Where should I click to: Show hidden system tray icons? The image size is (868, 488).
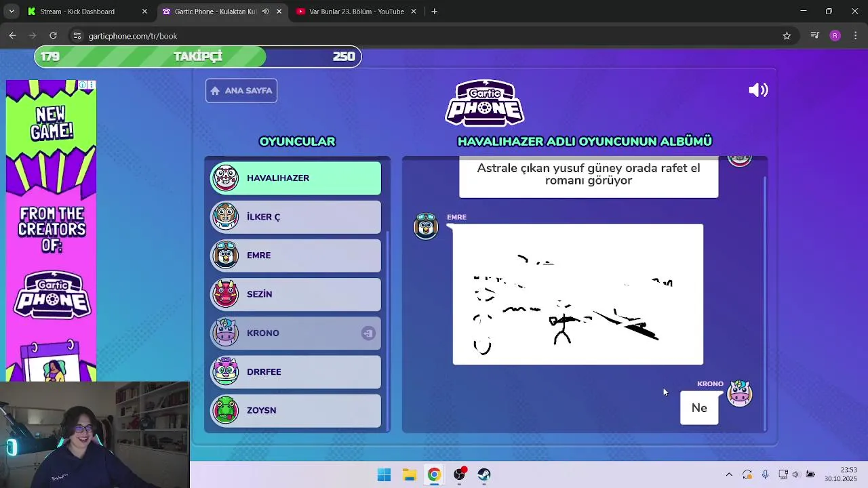pyautogui.click(x=729, y=474)
